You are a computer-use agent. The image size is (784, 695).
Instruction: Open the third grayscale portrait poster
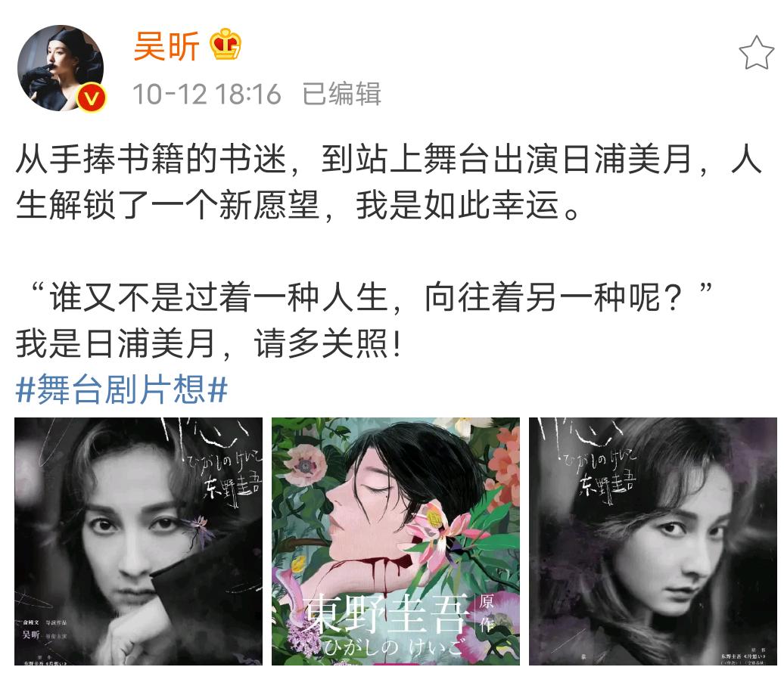click(653, 541)
